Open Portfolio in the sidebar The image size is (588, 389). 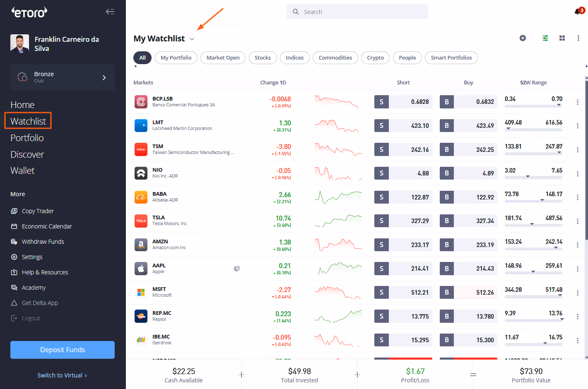27,138
